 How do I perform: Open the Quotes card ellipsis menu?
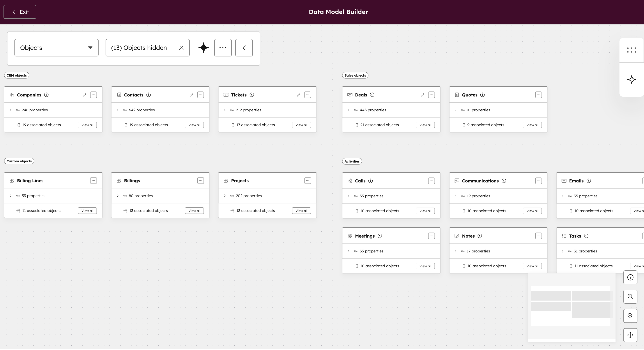pyautogui.click(x=539, y=95)
